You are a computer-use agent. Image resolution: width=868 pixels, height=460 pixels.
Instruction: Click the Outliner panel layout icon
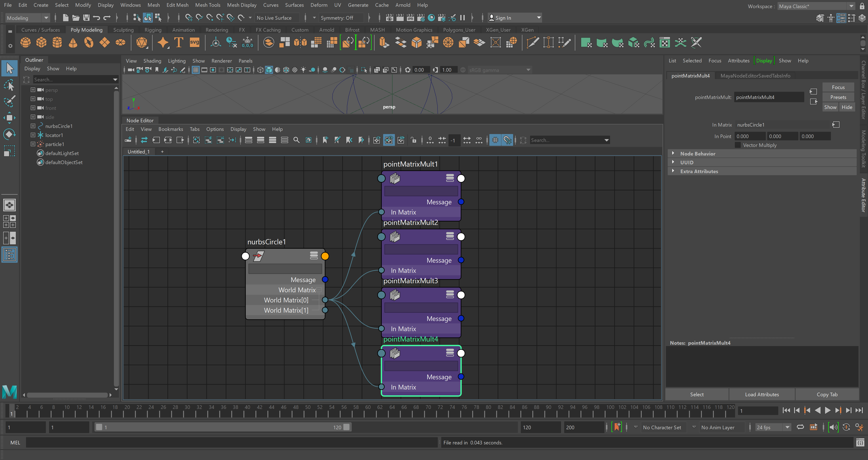[x=9, y=255]
